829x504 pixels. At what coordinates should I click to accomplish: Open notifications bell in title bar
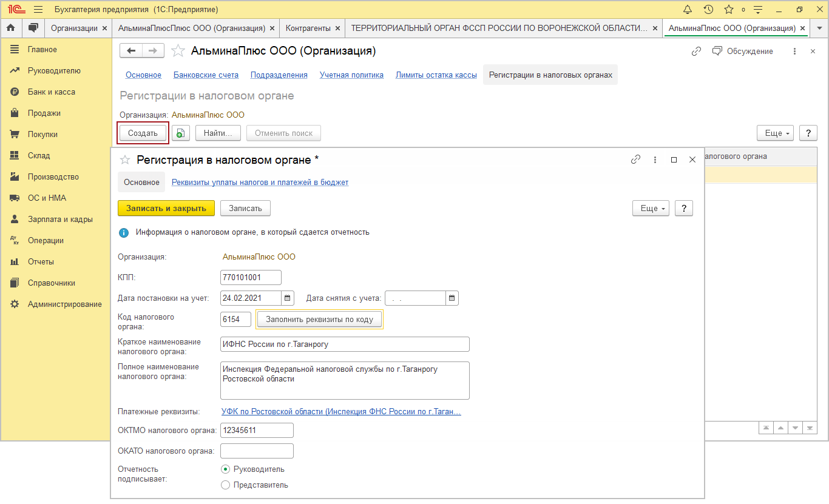point(688,10)
